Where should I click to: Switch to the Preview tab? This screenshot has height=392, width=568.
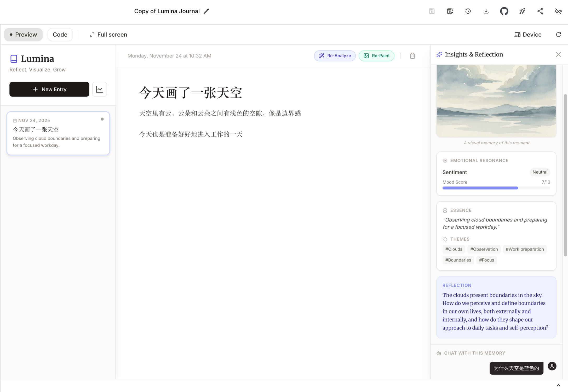point(23,35)
